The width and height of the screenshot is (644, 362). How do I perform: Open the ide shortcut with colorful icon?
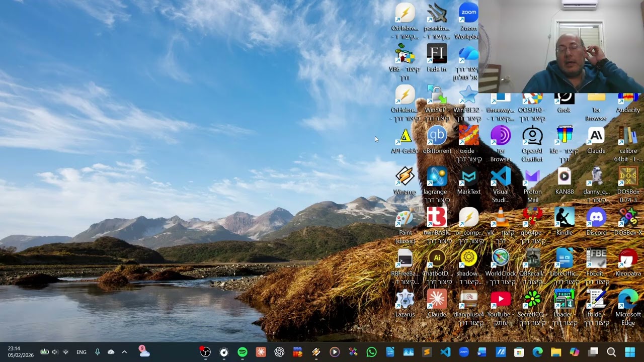tap(565, 144)
